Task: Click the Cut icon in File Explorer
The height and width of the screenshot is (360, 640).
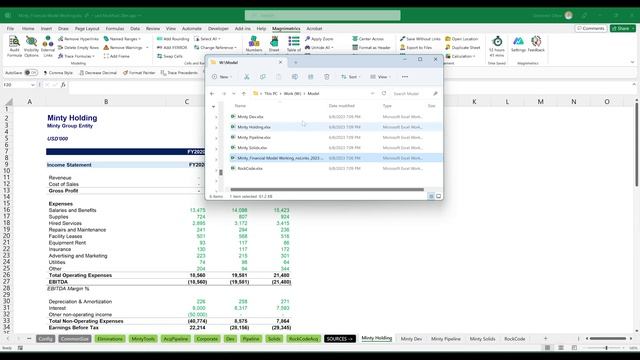Action: point(247,77)
